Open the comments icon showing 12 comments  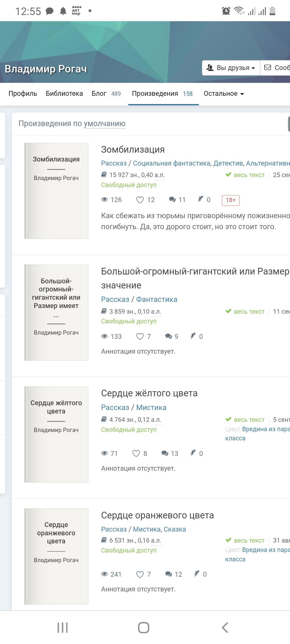[x=168, y=574]
